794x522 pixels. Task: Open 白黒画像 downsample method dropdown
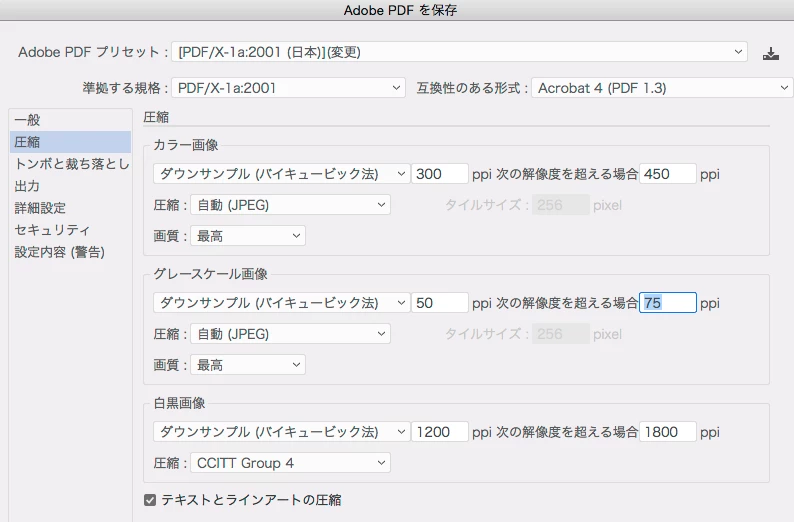point(282,432)
